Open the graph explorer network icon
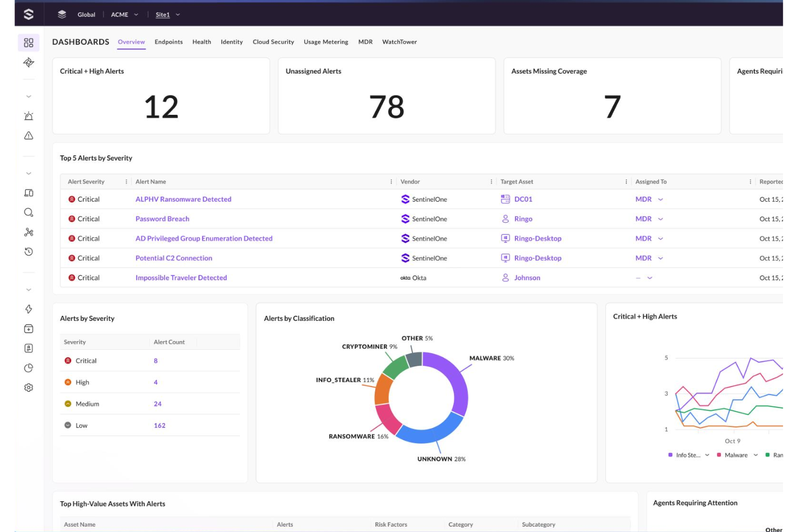798x532 pixels. [29, 232]
